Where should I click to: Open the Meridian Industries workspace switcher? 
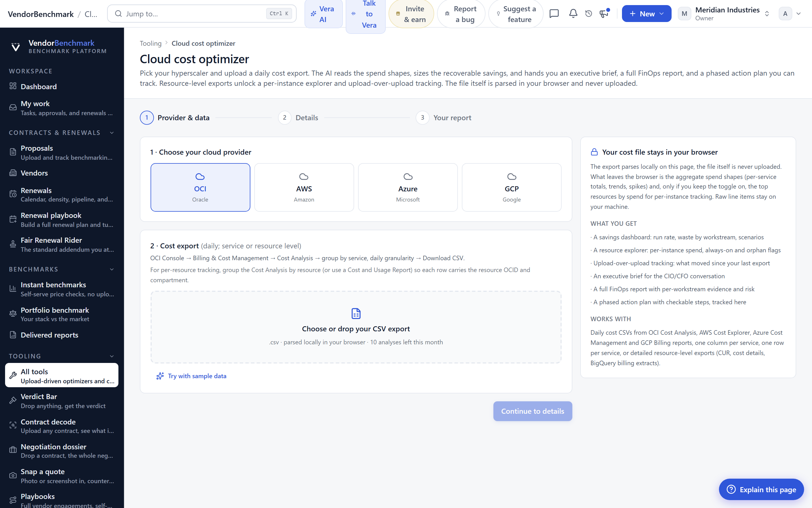pos(724,14)
